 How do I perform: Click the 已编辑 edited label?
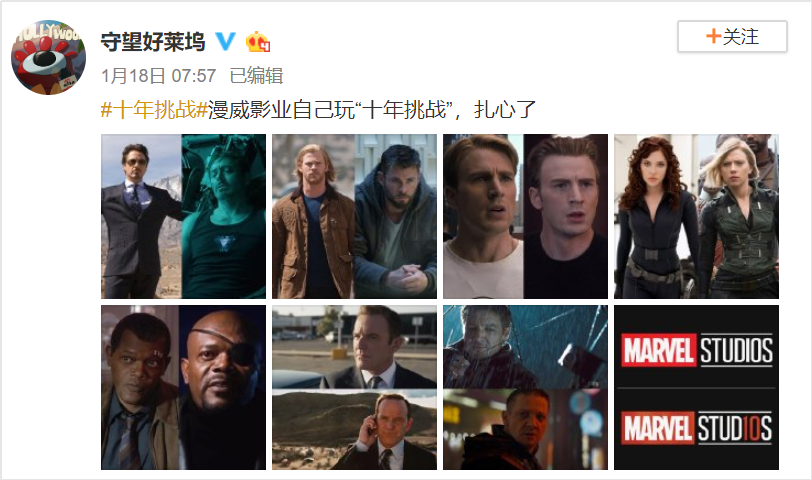(256, 76)
